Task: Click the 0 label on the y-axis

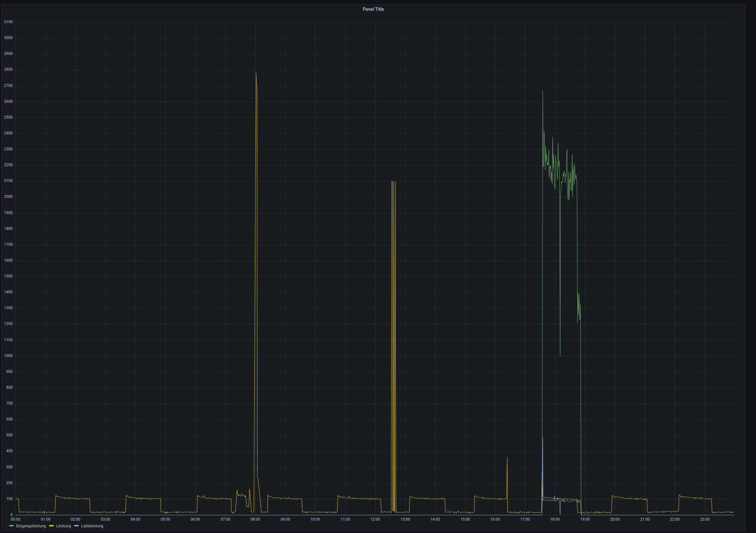Action: (11, 515)
